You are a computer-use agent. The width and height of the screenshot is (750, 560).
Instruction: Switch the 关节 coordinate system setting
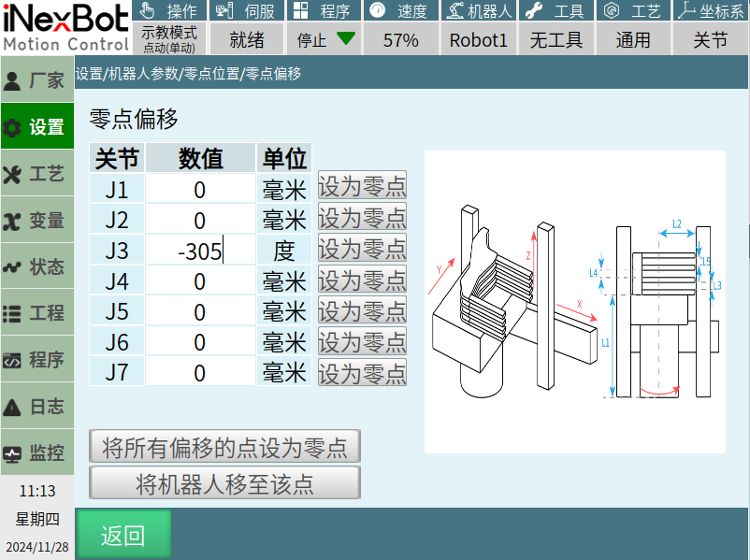point(711,40)
